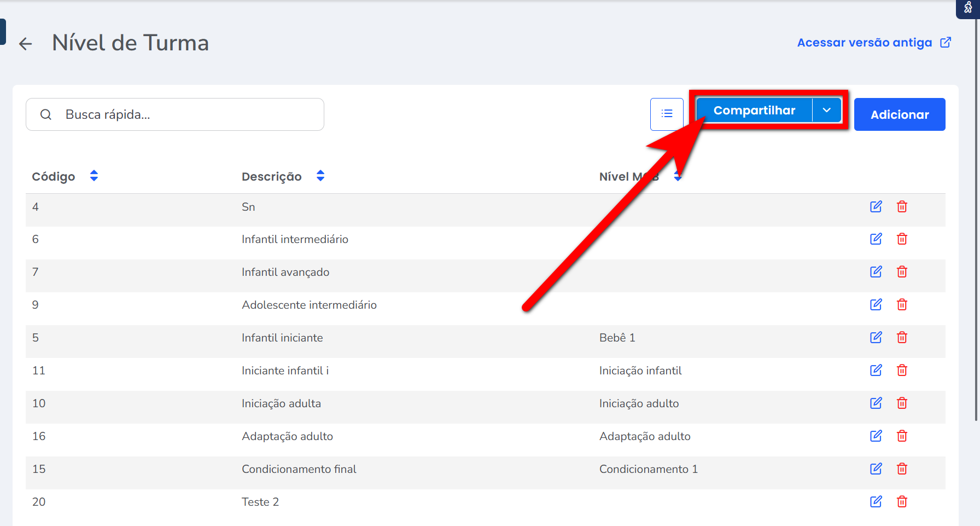Screen dimensions: 980x526
Task: Delete the Iniciação adulta level
Action: tap(902, 403)
